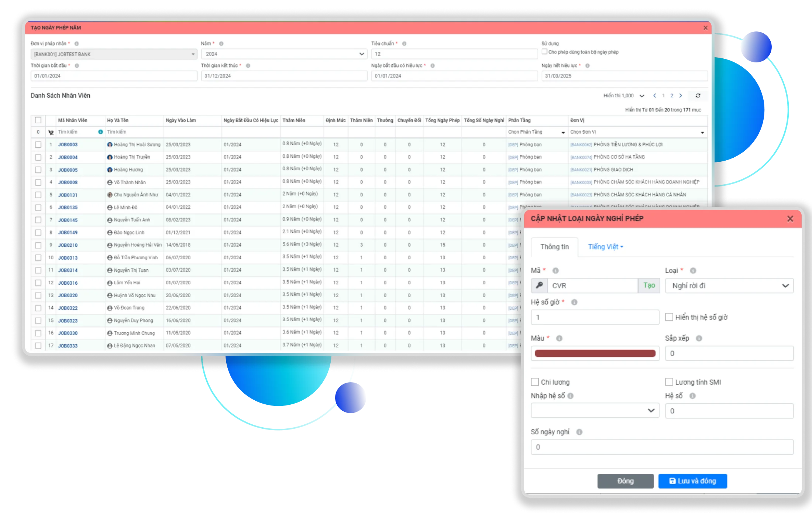The image size is (812, 517).
Task: Select the Thông tin tab
Action: (x=554, y=247)
